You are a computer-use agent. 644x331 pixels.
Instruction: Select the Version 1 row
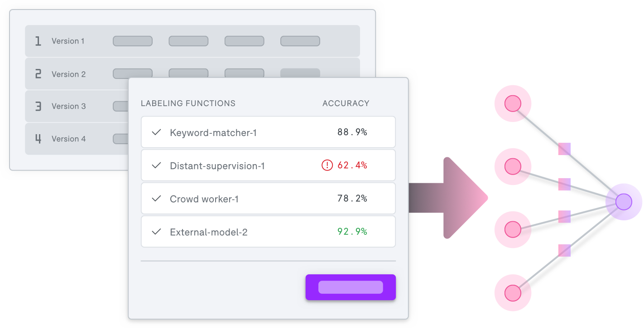pyautogui.click(x=192, y=41)
